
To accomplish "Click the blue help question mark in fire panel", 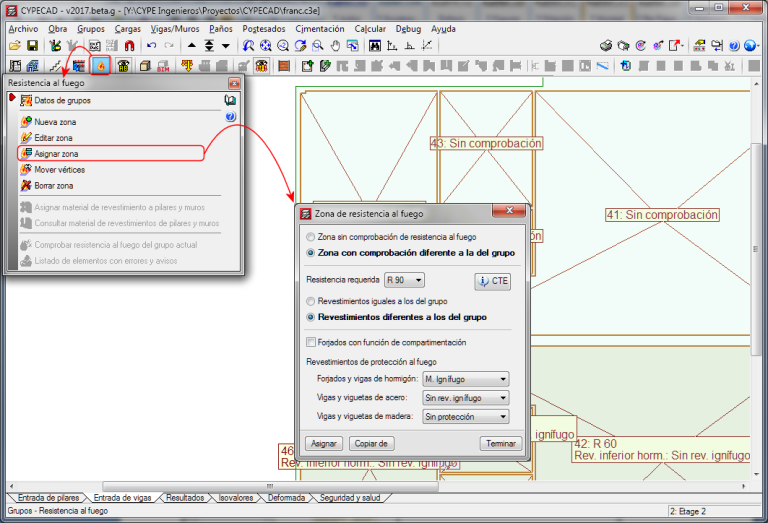I will tap(231, 117).
